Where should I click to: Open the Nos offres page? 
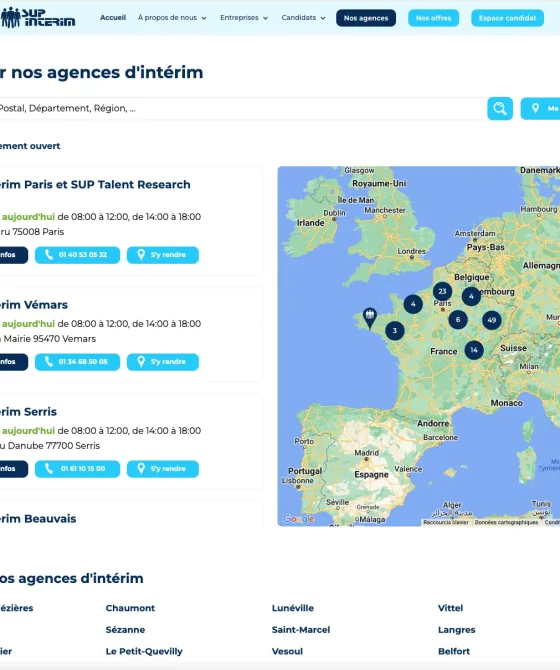(434, 18)
